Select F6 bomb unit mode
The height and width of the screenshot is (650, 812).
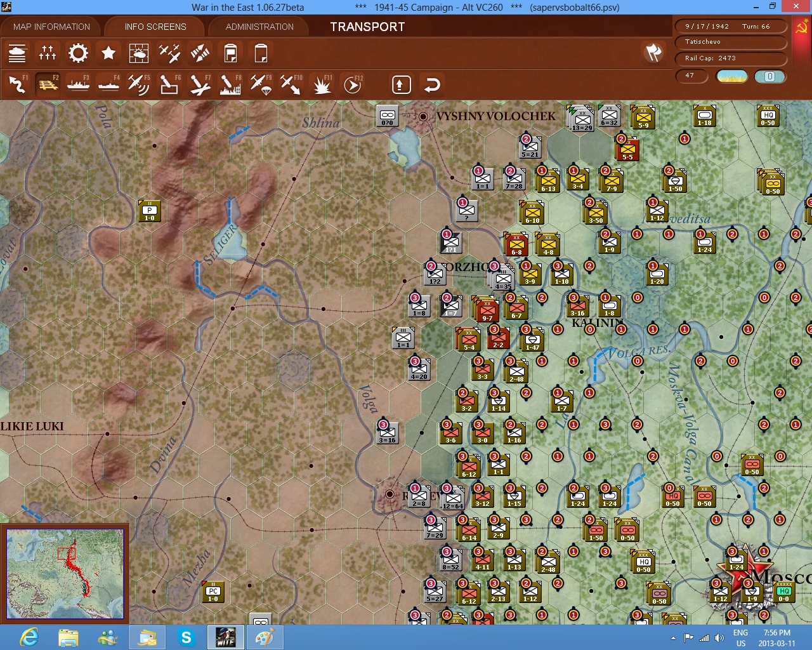[169, 84]
